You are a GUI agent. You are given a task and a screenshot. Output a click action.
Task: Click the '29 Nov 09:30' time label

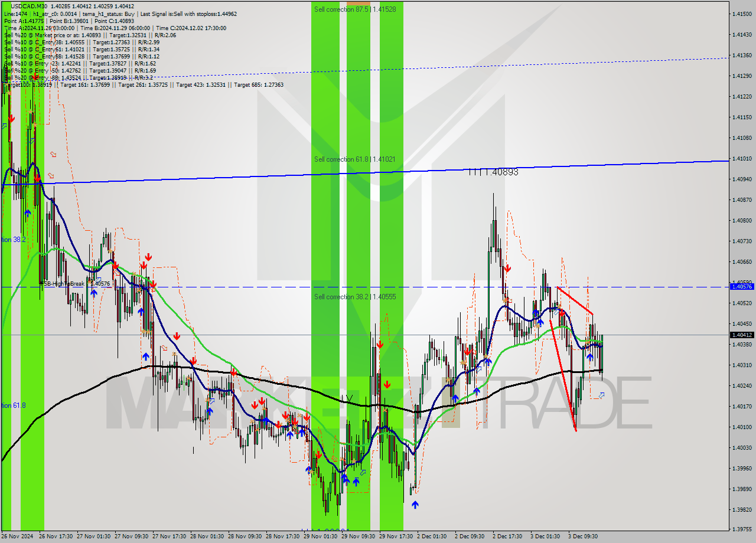coord(358,537)
